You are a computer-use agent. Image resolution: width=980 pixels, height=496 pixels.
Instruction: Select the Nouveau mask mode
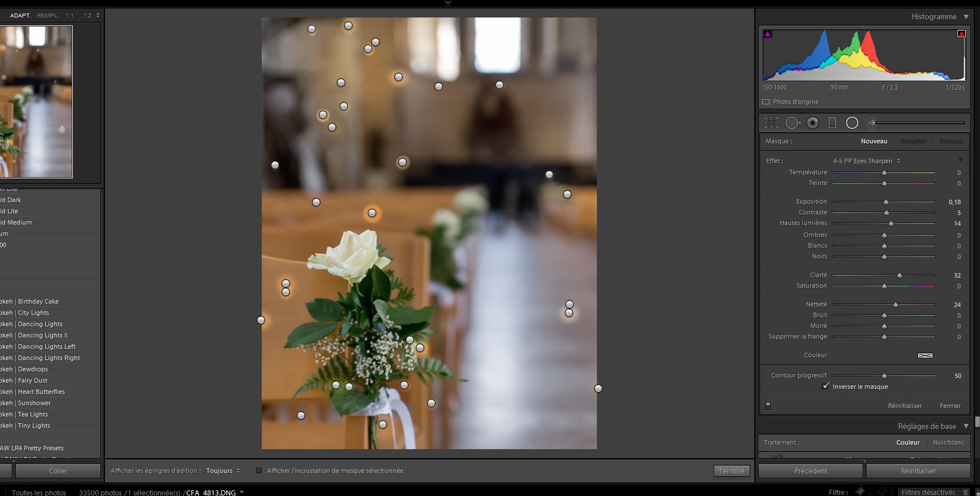(873, 141)
